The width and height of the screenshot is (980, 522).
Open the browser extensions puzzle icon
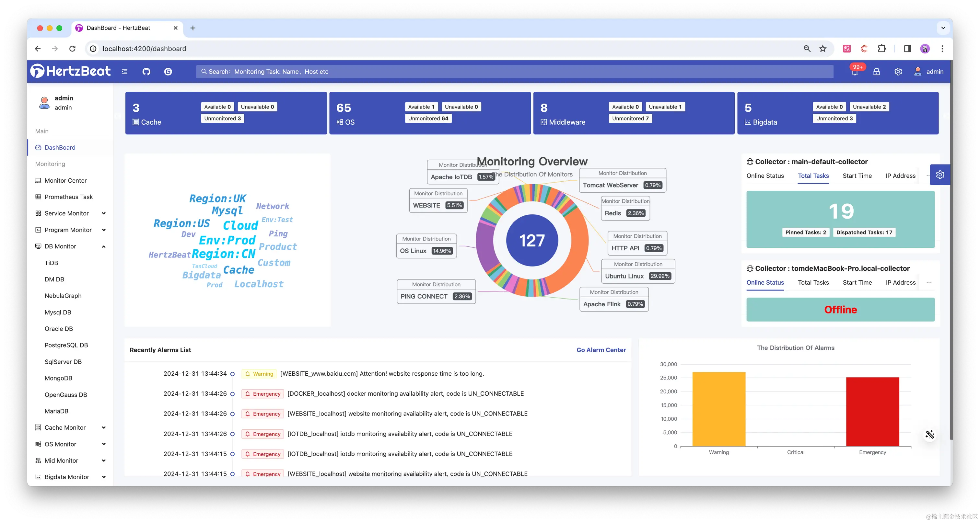point(882,49)
